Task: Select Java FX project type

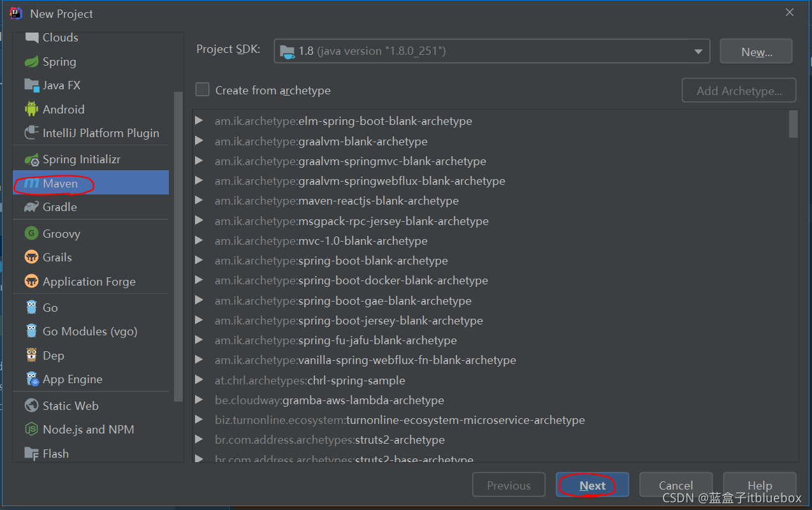Action: (x=91, y=85)
